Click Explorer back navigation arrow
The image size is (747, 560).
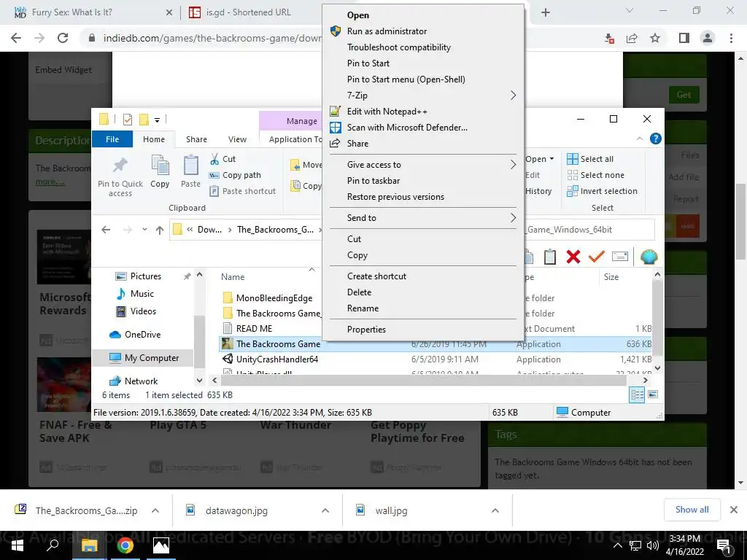tap(106, 230)
